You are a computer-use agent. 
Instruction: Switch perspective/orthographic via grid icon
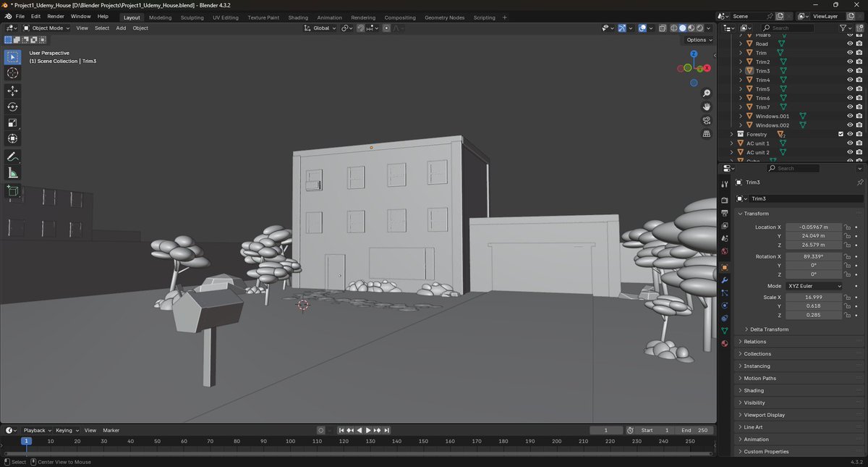(x=707, y=134)
